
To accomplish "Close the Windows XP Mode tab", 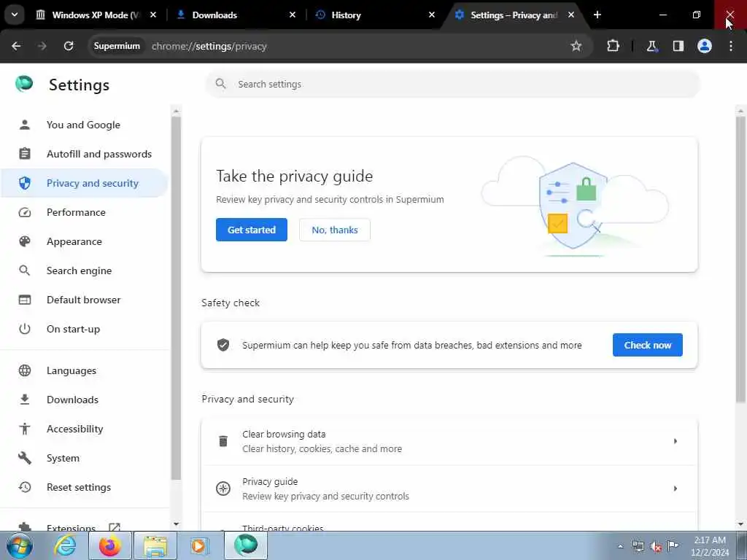I will pyautogui.click(x=153, y=15).
